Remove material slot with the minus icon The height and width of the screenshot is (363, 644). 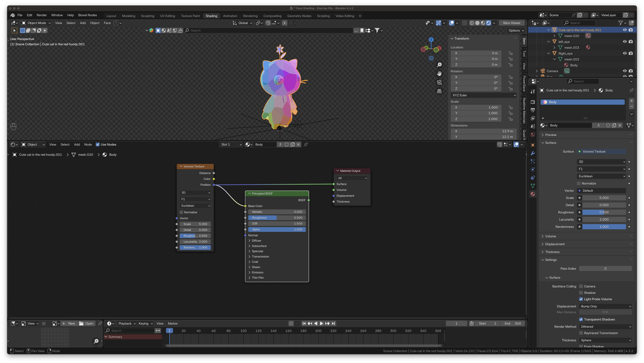tap(632, 107)
